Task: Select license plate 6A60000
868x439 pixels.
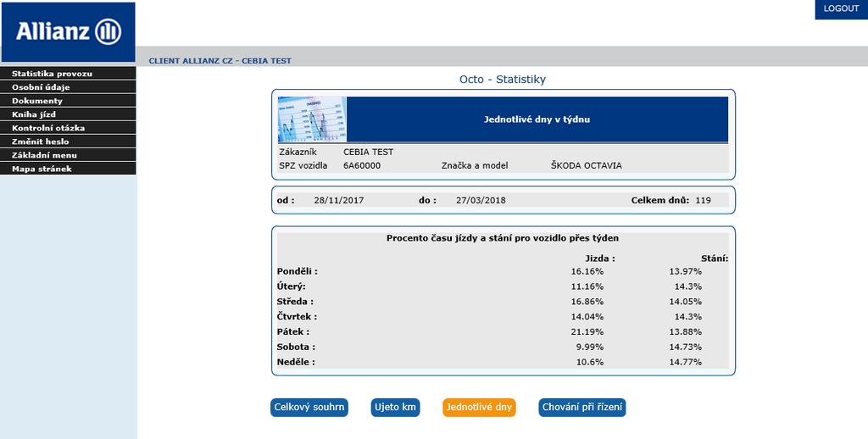Action: (x=362, y=165)
